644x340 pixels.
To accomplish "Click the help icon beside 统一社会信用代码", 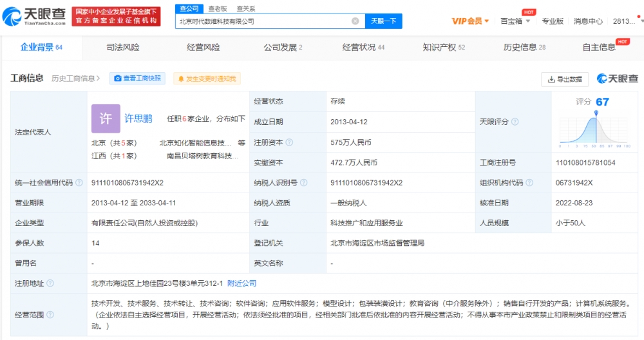I will (x=79, y=183).
